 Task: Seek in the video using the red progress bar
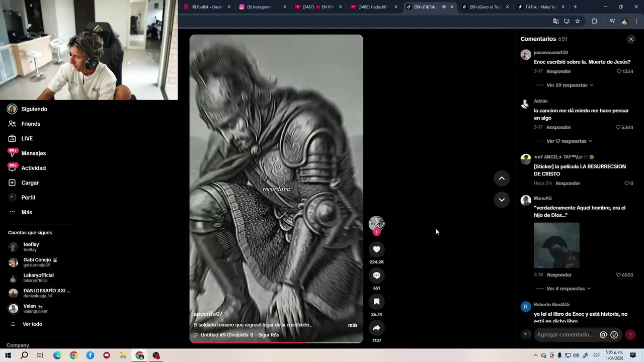[276, 342]
